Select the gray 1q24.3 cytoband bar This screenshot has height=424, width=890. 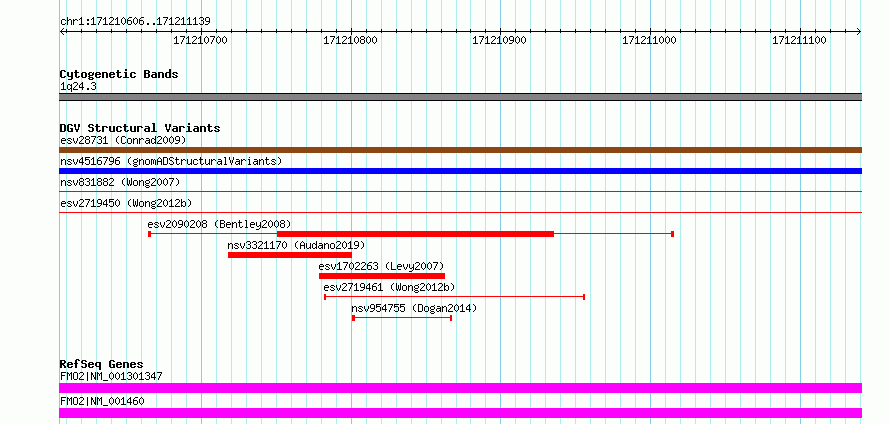coord(460,97)
